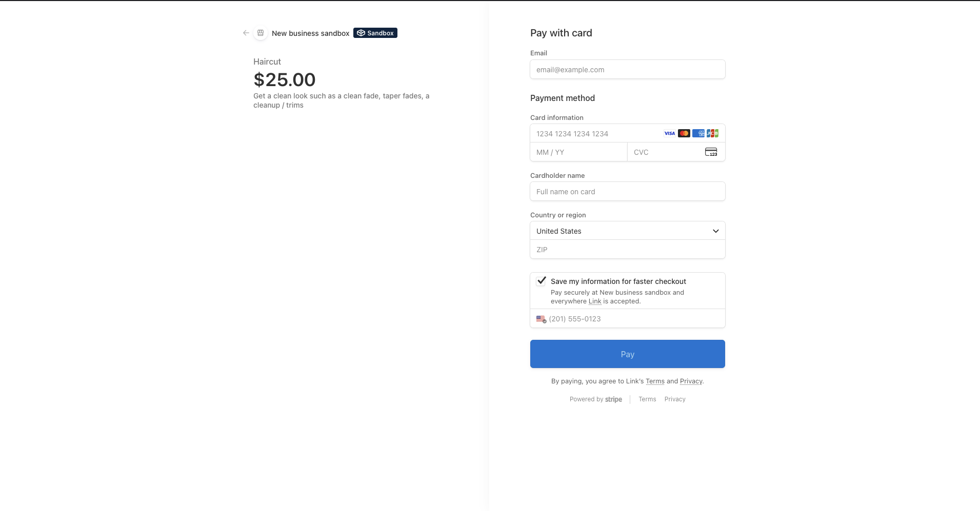Viewport: 980px width, 511px height.
Task: Click the Visa card icon
Action: pyautogui.click(x=669, y=133)
